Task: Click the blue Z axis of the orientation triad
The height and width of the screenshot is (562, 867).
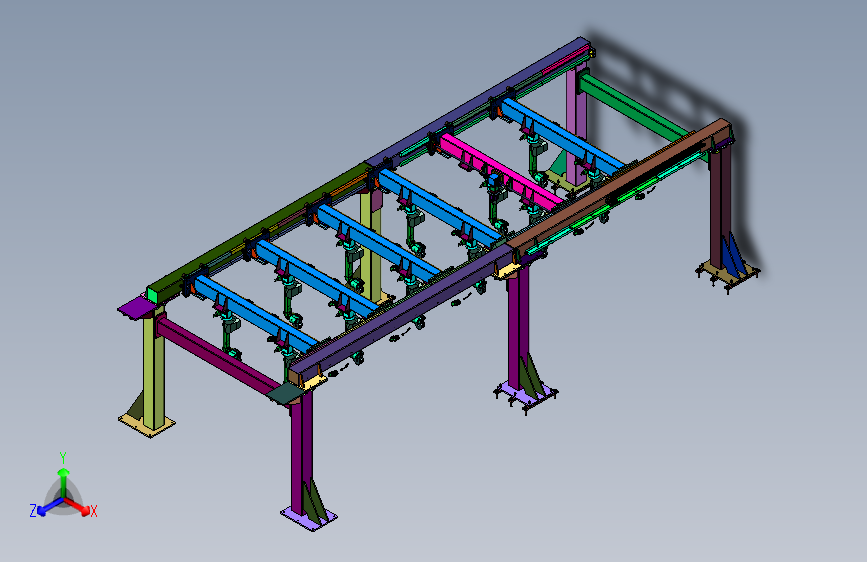Action: (50, 506)
